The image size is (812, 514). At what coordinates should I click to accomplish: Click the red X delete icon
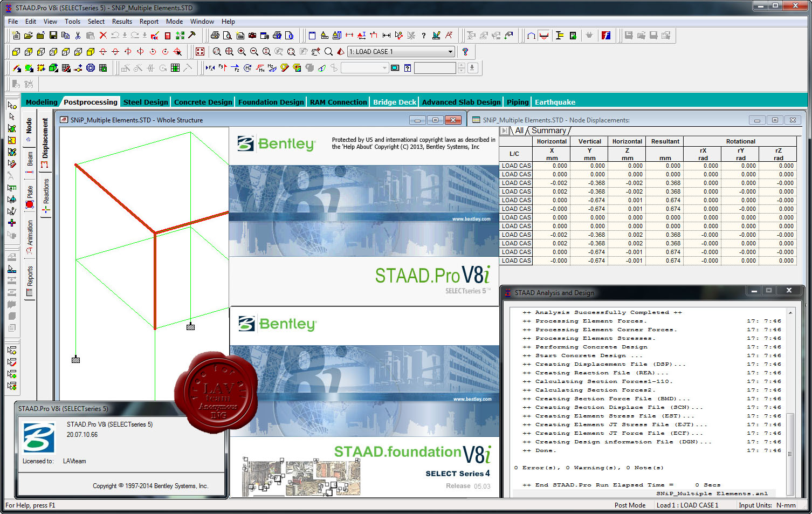tap(102, 36)
